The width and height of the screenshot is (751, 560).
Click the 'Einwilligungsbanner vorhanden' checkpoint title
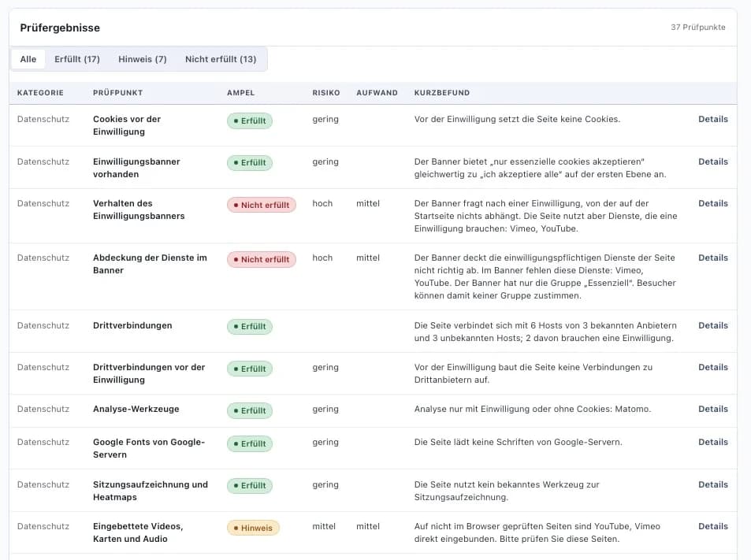(x=136, y=168)
